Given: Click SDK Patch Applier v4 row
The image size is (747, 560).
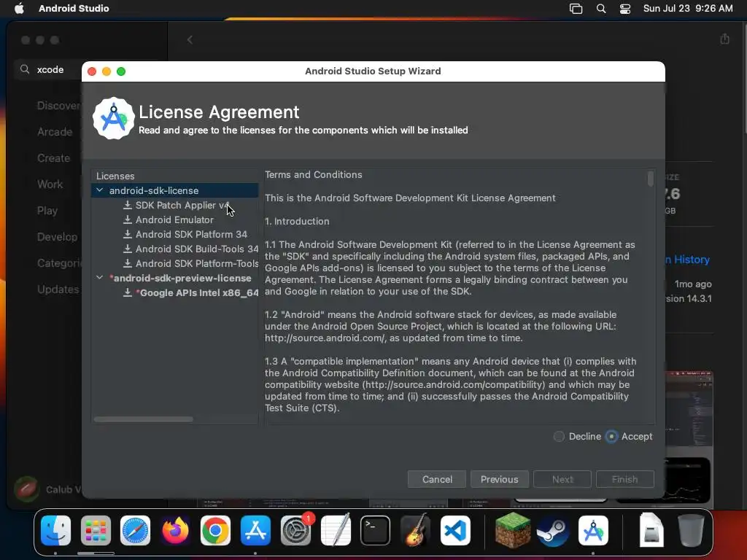Looking at the screenshot, I should pyautogui.click(x=175, y=205).
